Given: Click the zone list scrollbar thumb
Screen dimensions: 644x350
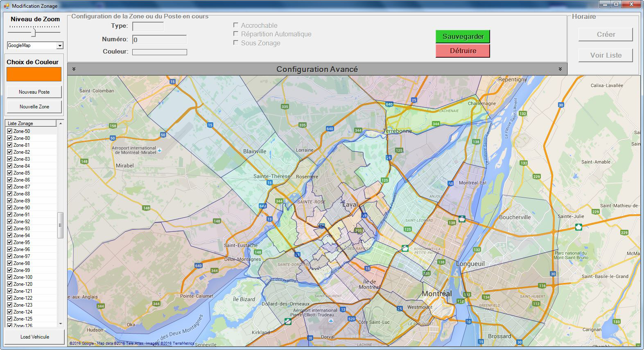Looking at the screenshot, I should (61, 225).
